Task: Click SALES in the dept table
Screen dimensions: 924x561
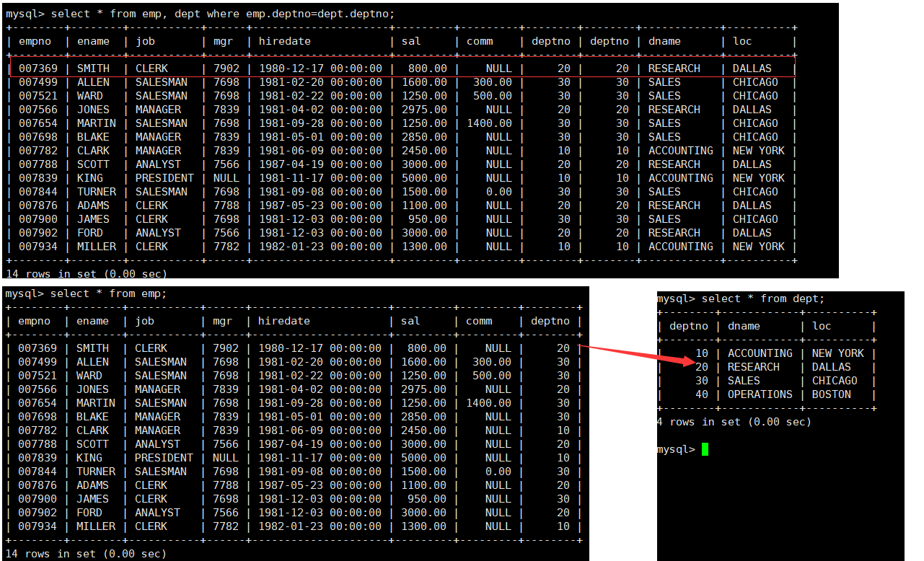Action: click(x=744, y=381)
